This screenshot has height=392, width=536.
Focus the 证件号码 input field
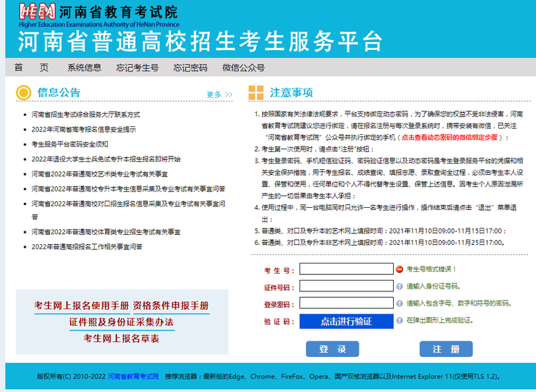(x=347, y=286)
